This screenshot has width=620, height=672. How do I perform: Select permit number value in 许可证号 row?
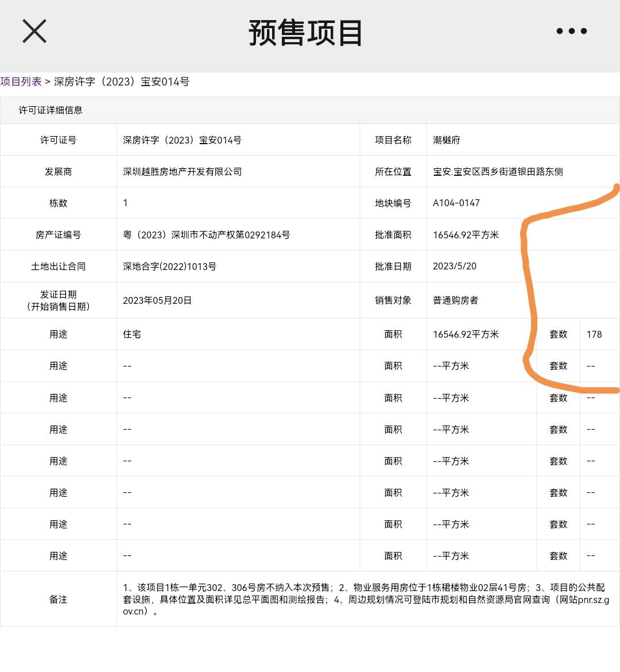tap(182, 140)
